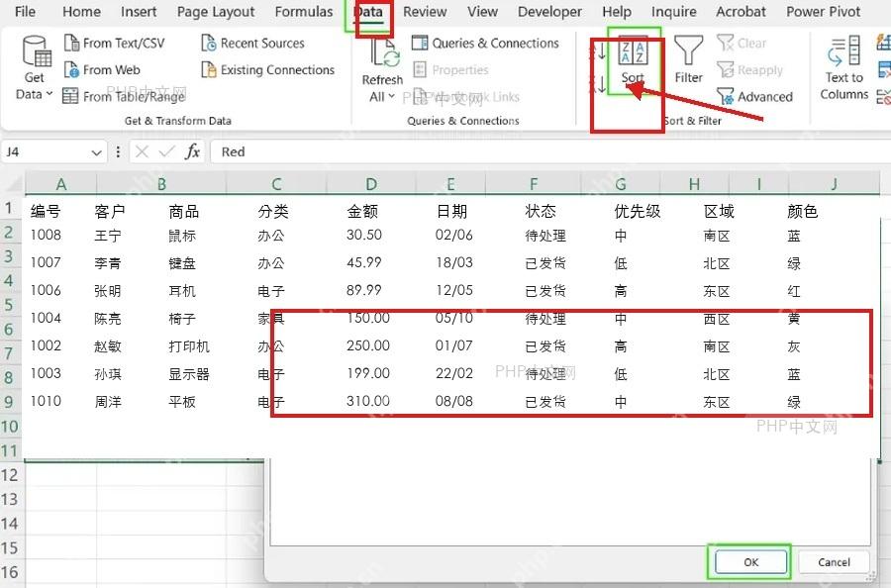Open Existing Connections
This screenshot has height=588, width=891.
coord(267,70)
